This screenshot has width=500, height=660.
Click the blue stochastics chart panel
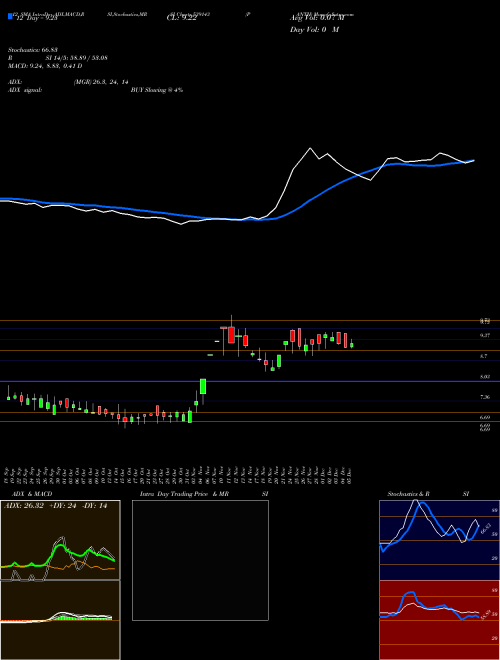point(439,540)
